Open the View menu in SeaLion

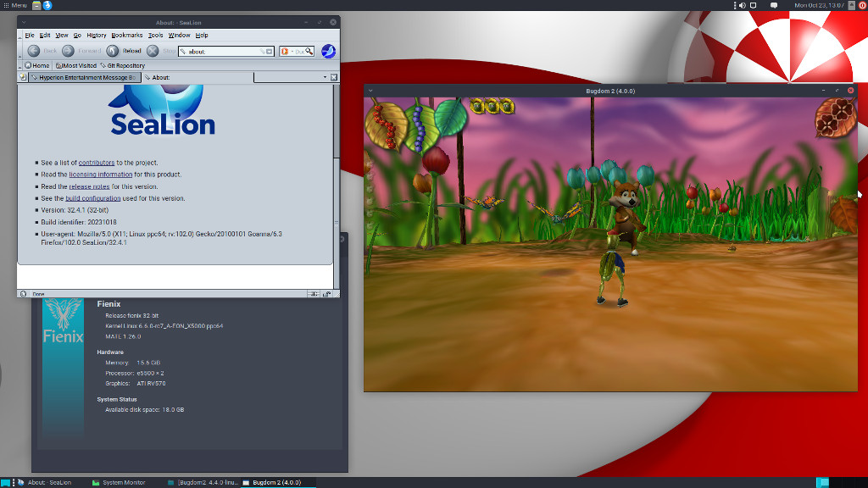[x=61, y=35]
